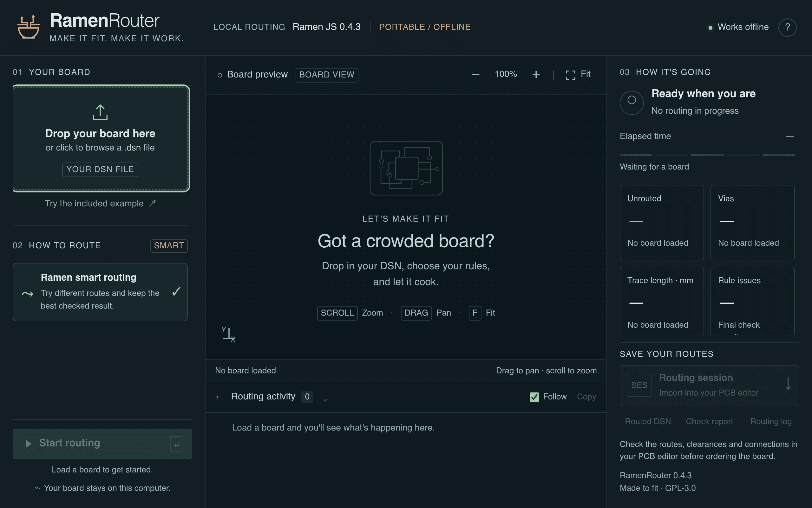Open the Routing log export
Viewport: 812px width, 508px height.
point(771,421)
